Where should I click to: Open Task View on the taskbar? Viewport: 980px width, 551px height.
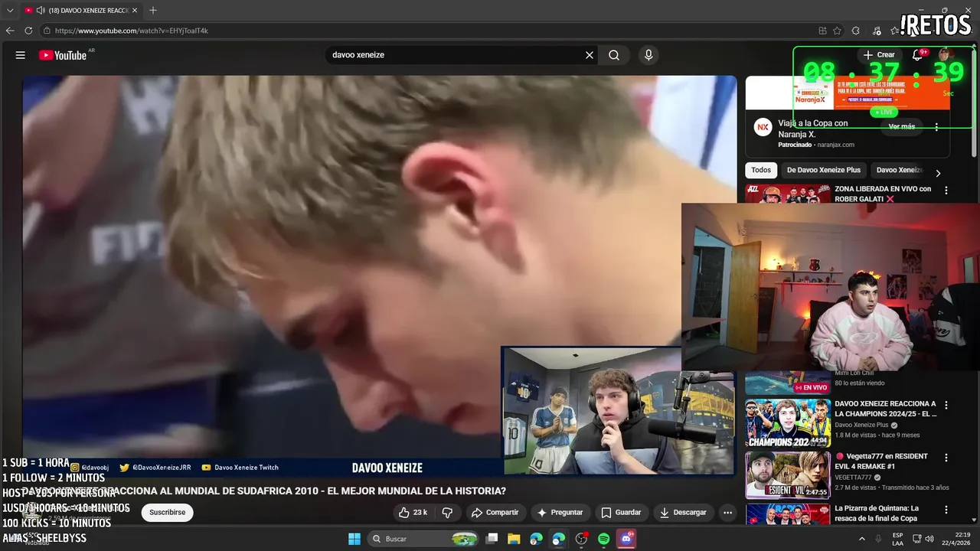click(x=492, y=539)
